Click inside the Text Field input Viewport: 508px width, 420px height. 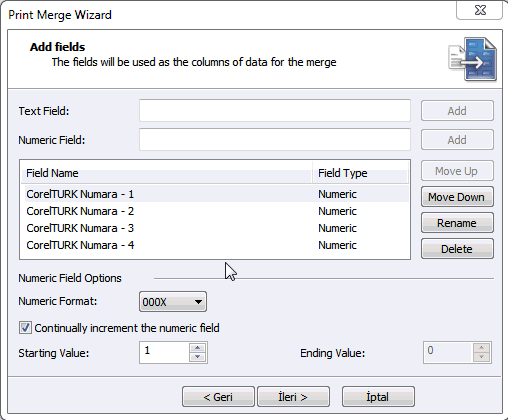click(x=275, y=111)
